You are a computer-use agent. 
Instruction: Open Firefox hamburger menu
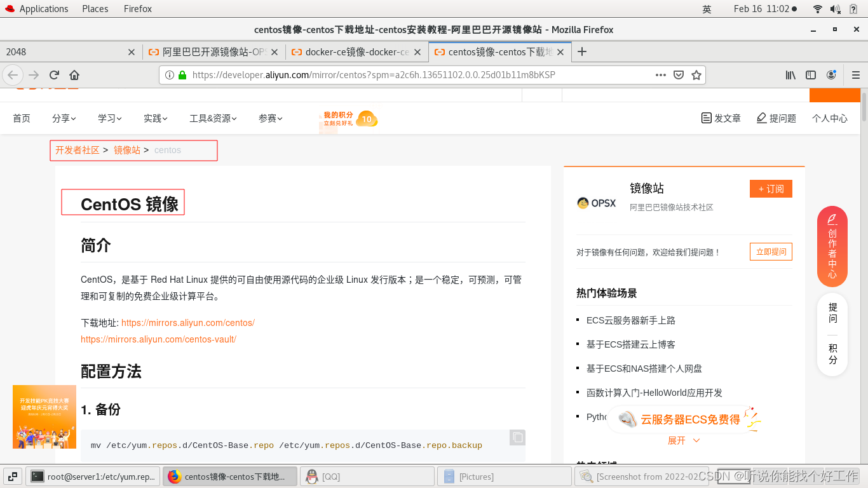[855, 75]
